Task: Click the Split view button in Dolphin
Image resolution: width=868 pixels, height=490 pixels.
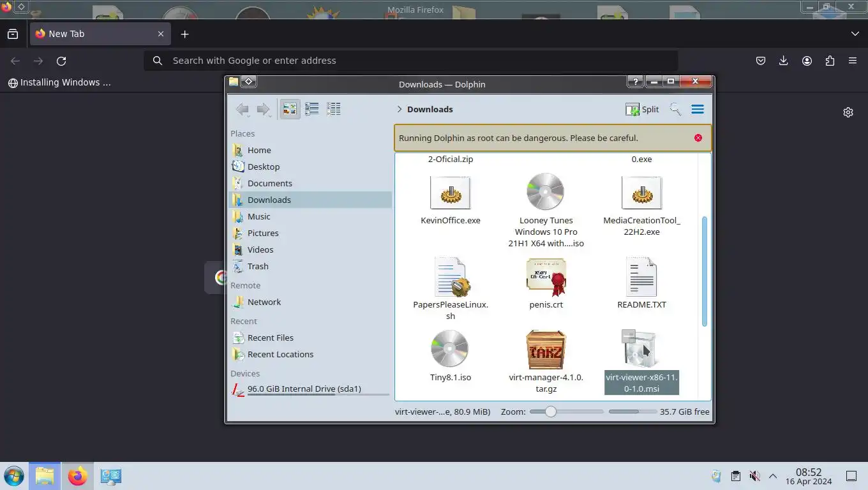Action: point(642,109)
